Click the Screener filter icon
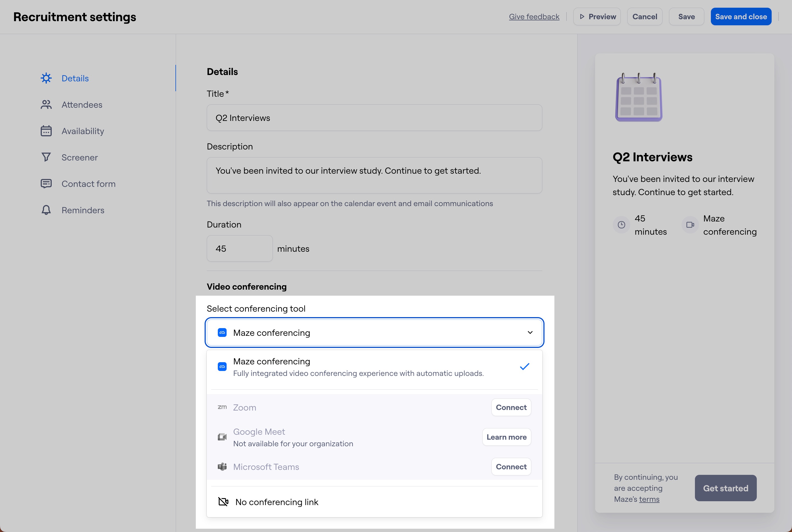This screenshot has width=792, height=532. 46,157
